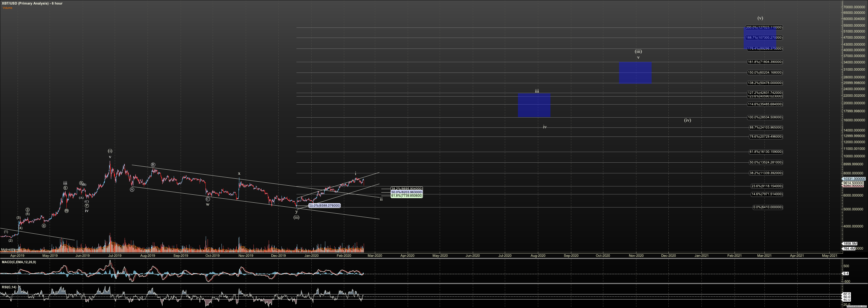Select the circled A wave label near Jul-2019
This screenshot has height=308, width=868.
(x=132, y=190)
